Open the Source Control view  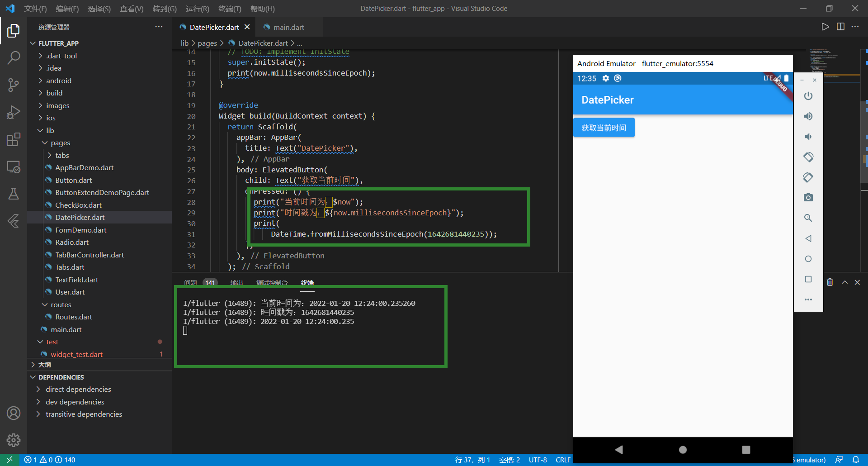click(14, 85)
